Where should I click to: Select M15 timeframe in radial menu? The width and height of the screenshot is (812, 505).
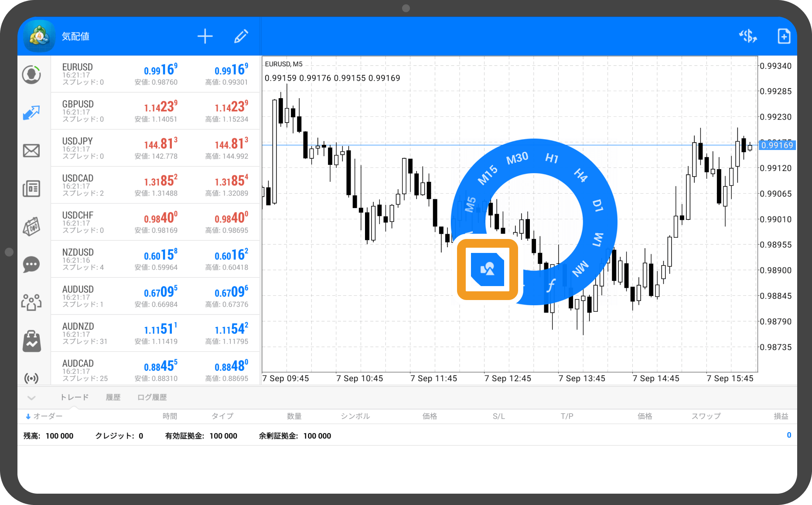tap(488, 175)
